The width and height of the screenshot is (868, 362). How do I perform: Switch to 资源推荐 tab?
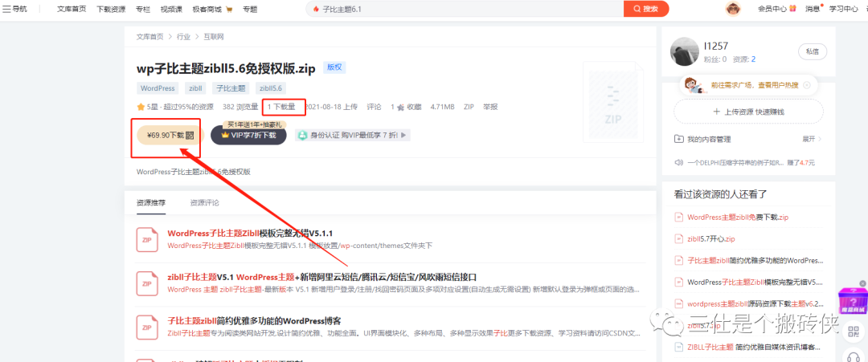pos(151,202)
